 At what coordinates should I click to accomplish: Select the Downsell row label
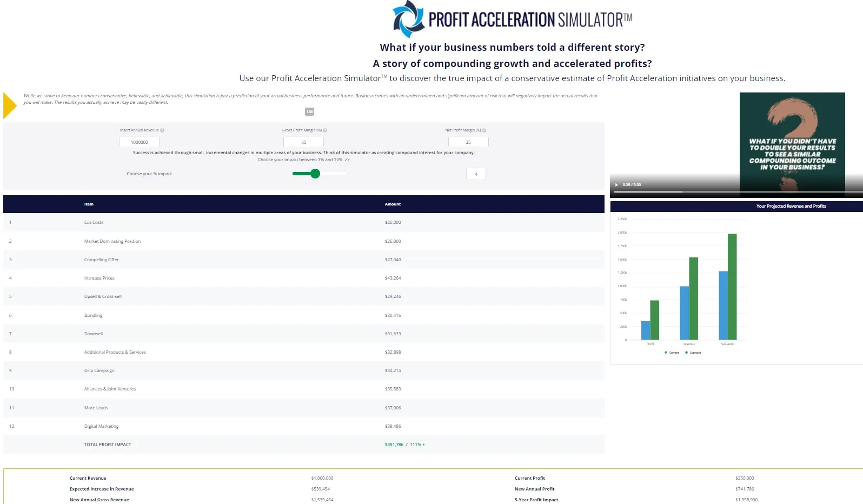(93, 334)
